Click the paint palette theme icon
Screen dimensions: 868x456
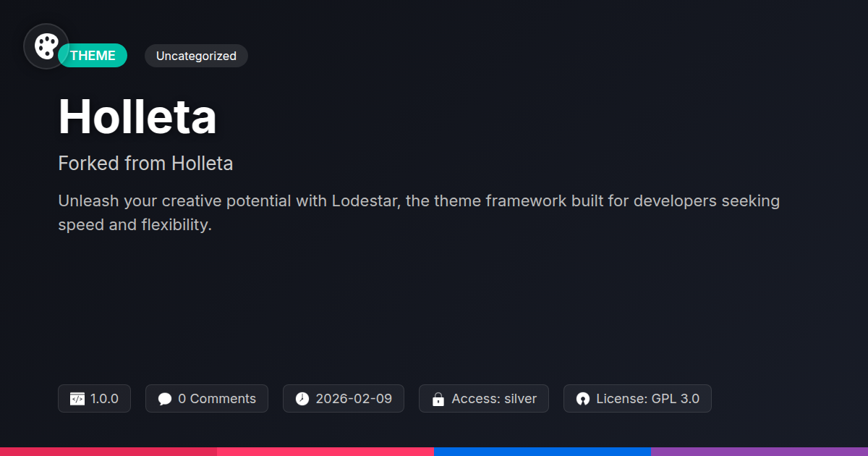46,47
